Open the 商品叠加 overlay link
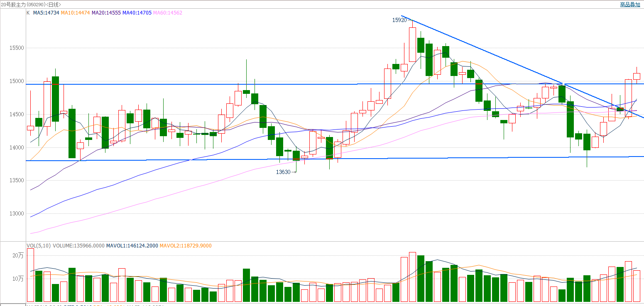The image size is (644, 306). [630, 5]
